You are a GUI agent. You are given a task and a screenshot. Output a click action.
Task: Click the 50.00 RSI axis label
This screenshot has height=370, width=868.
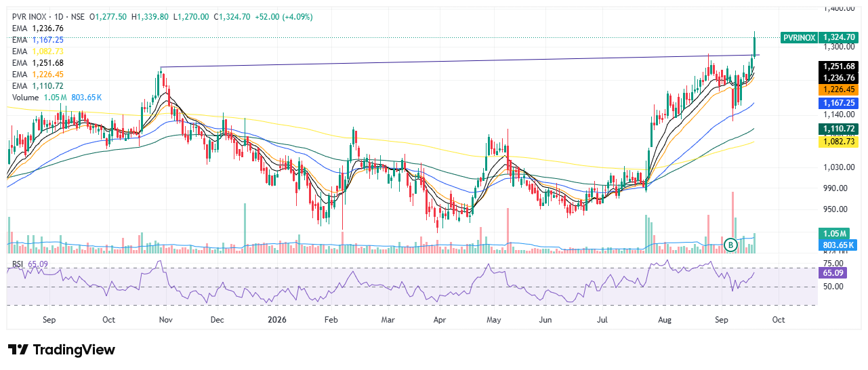pos(833,286)
